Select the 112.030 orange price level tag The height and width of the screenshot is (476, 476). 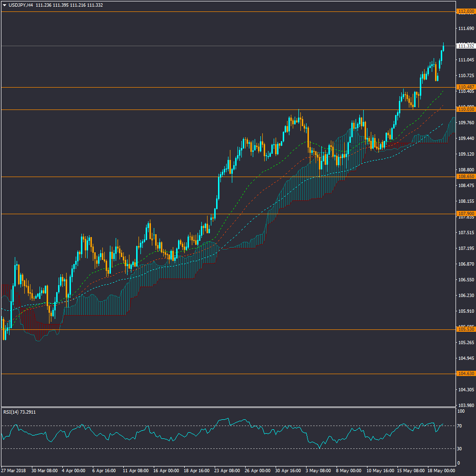point(466,11)
